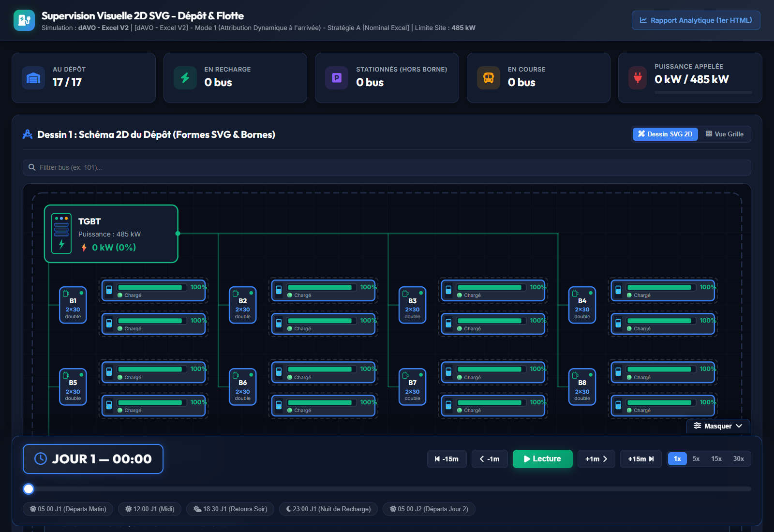Jump to 18:30 J1 Retours Soir
Screen dimensions: 774x532
(x=230, y=509)
